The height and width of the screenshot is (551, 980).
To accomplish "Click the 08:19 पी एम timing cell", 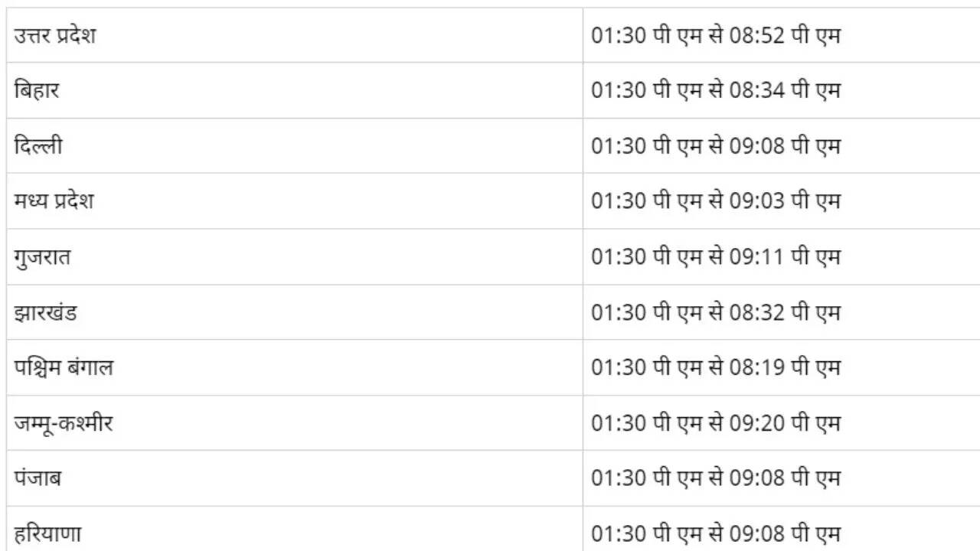I will (x=715, y=367).
